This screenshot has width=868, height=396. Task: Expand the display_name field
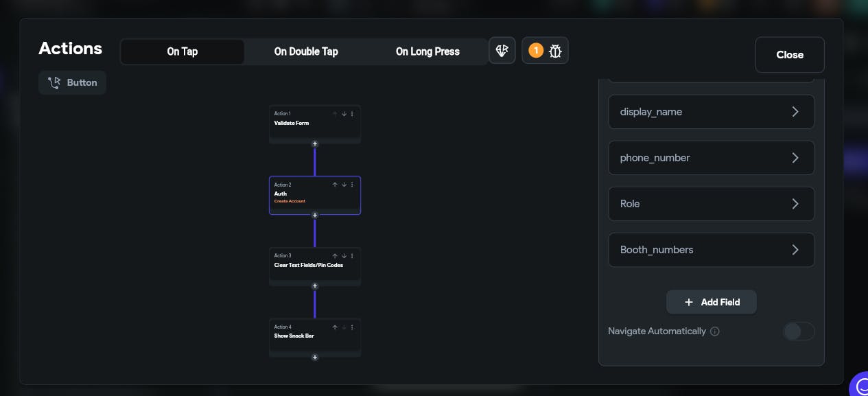tap(711, 112)
